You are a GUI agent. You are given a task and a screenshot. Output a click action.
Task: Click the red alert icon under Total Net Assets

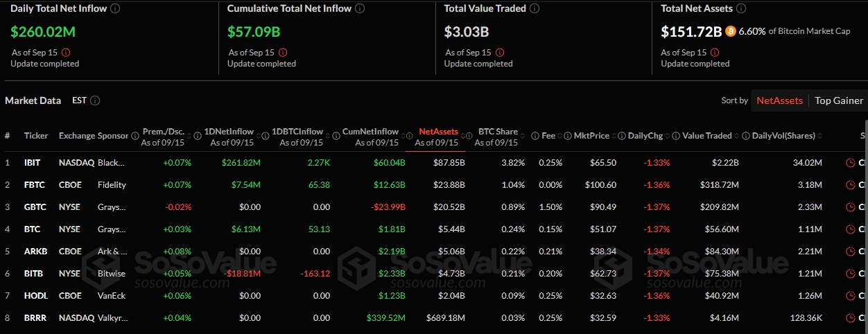[716, 52]
